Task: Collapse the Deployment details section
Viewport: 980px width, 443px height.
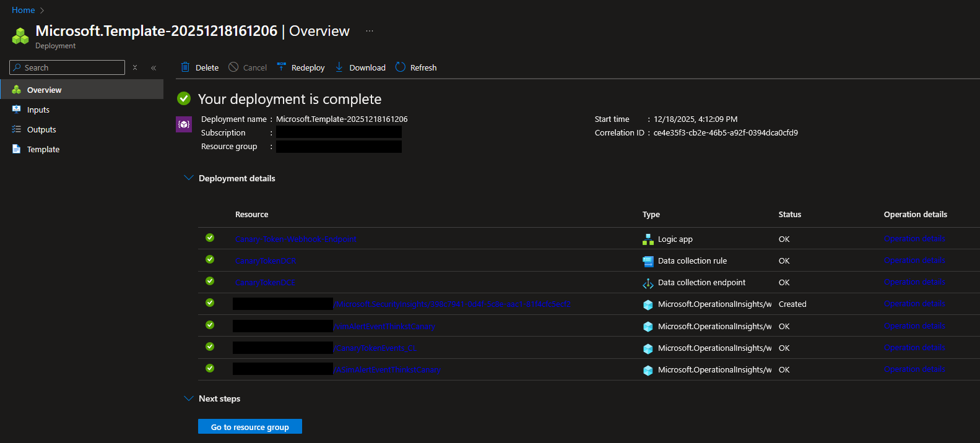Action: coord(189,178)
